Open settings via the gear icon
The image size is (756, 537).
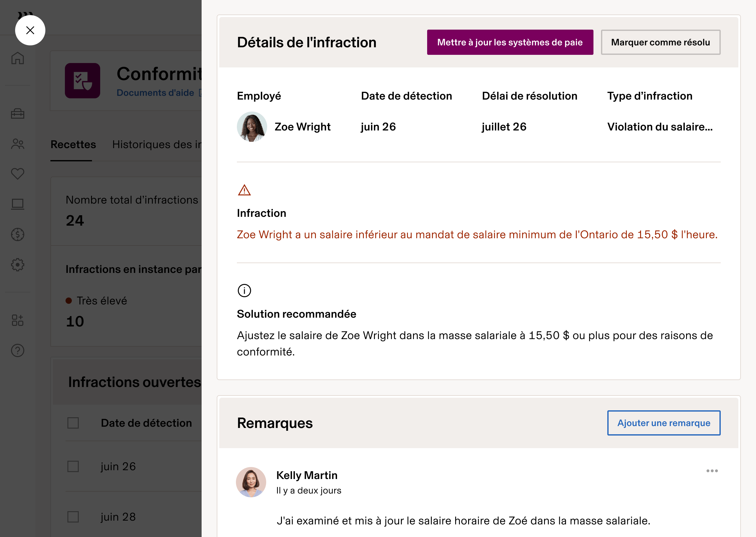coord(18,264)
